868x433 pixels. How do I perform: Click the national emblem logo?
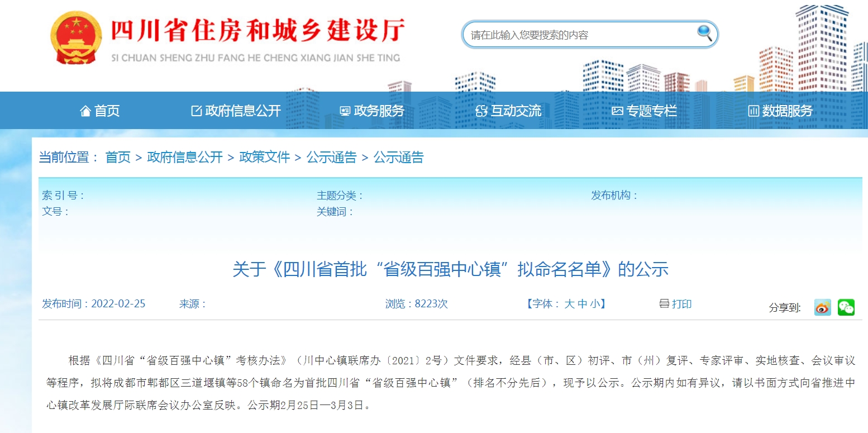77,38
